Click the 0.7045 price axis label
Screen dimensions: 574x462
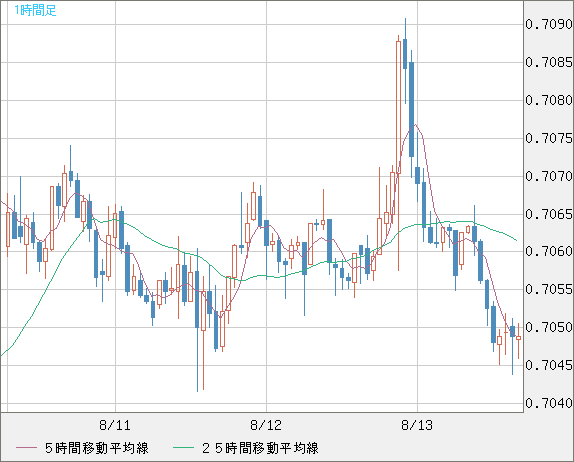tap(549, 365)
